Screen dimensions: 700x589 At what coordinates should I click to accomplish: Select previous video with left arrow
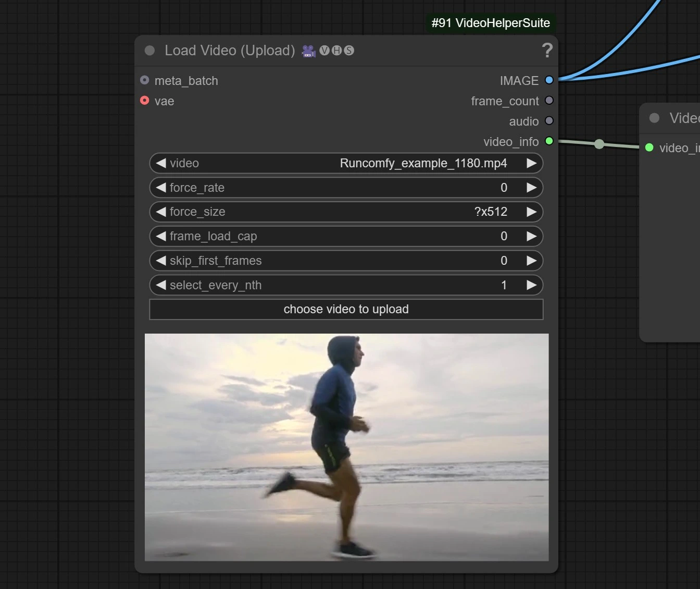click(161, 163)
